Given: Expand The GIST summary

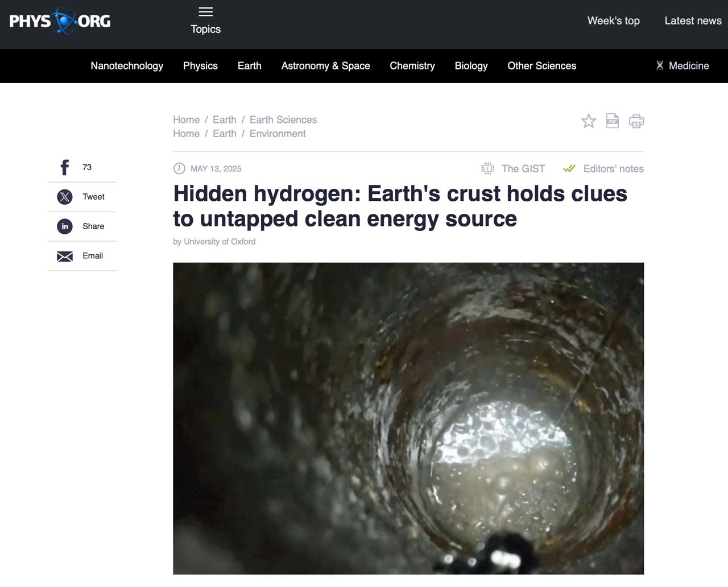Looking at the screenshot, I should click(514, 169).
